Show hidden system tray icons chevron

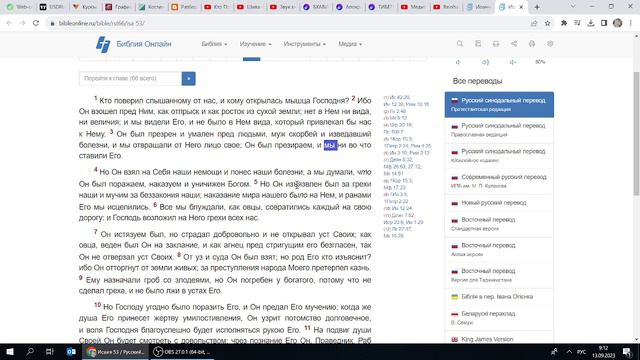[x=569, y=351]
